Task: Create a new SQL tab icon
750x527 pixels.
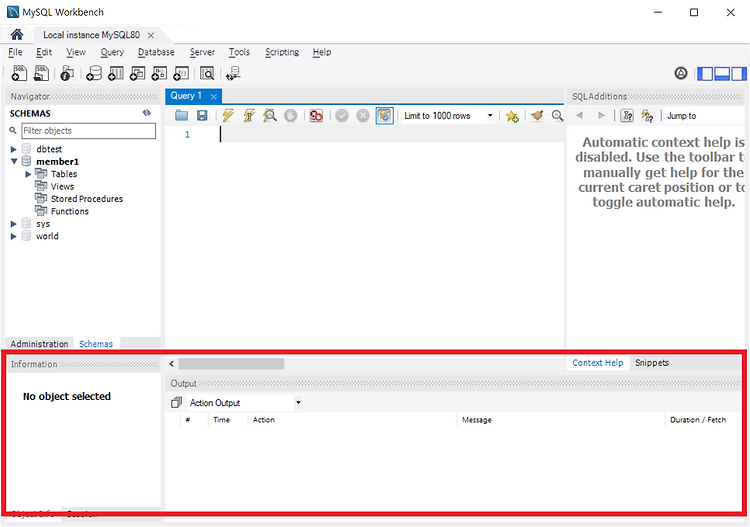Action: [x=19, y=73]
